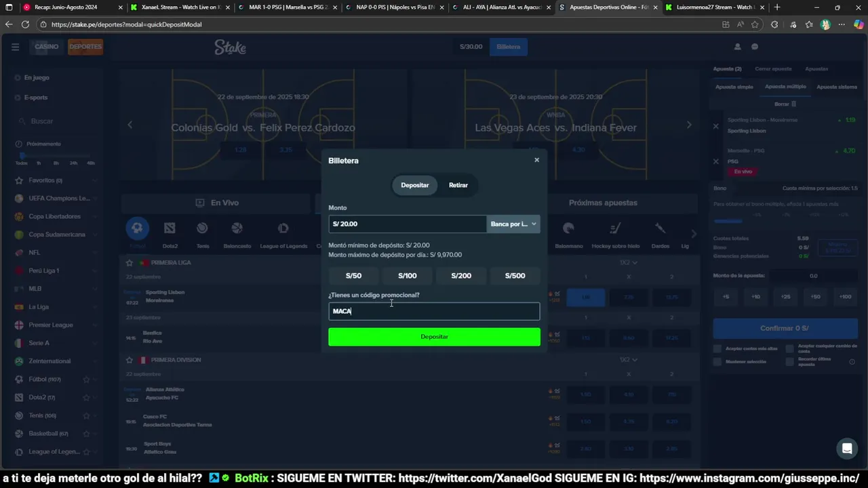Click the Billetera button in the header
The image size is (868, 488).
coord(509,47)
